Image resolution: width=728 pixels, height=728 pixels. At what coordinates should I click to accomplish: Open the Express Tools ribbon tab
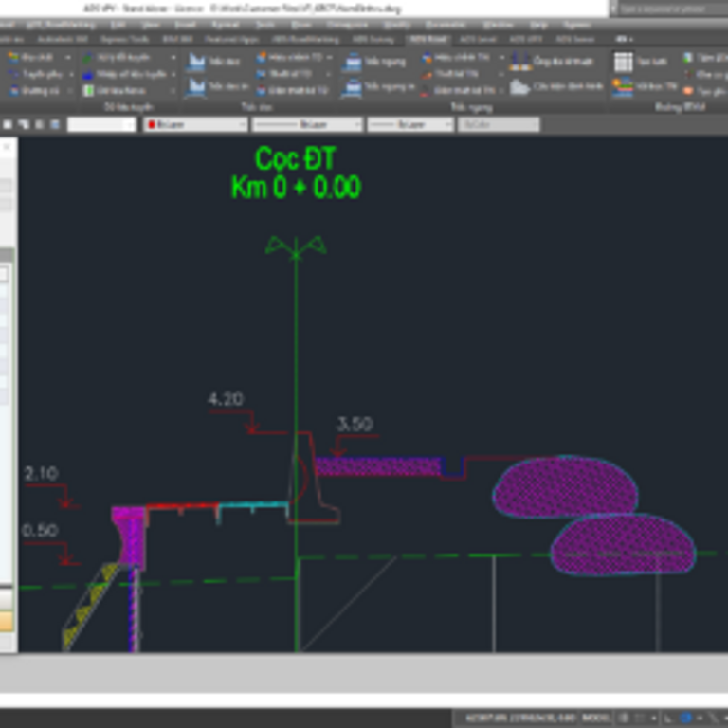[124, 40]
